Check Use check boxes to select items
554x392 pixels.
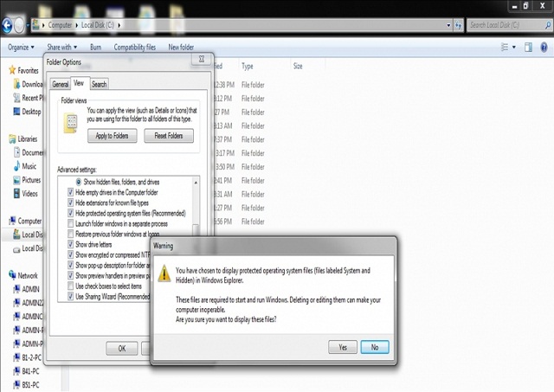point(71,286)
